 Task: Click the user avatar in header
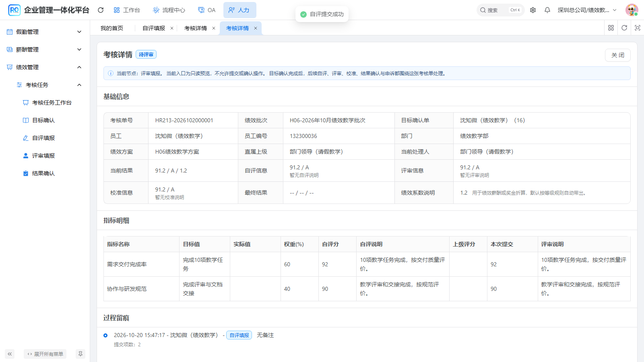tap(632, 10)
